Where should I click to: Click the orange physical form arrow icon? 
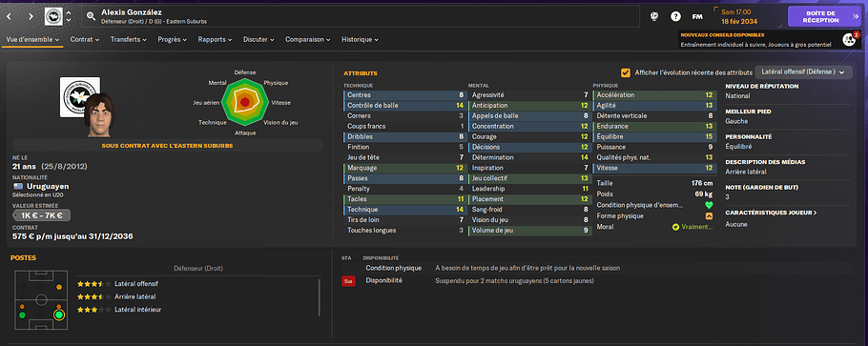[709, 216]
